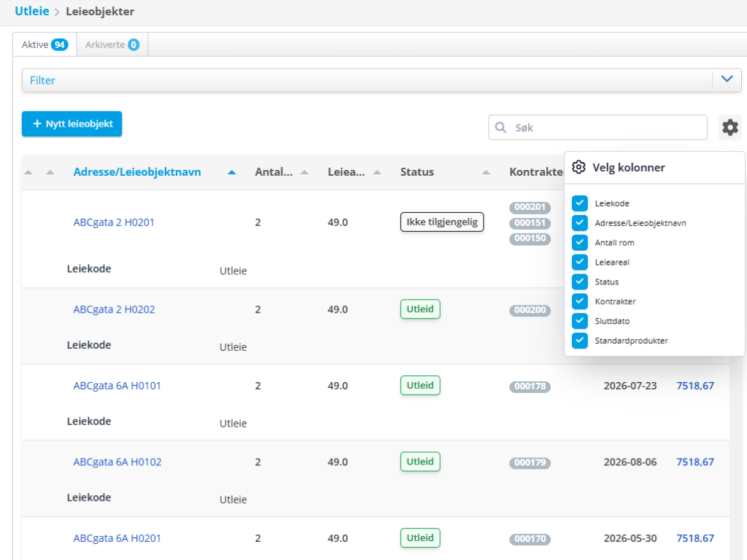Click Utleid badge for ABCgata 6A H0101

pyautogui.click(x=420, y=385)
